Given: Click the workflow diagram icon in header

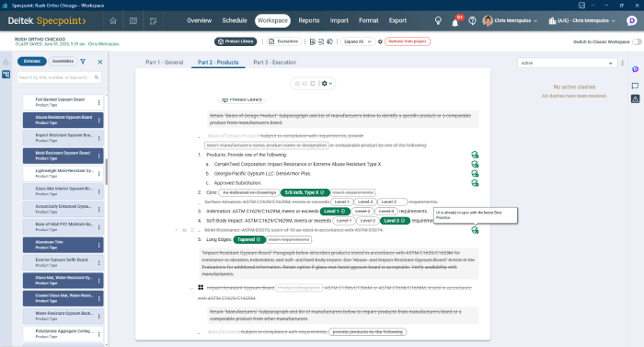Looking at the screenshot, I should click(x=154, y=21).
